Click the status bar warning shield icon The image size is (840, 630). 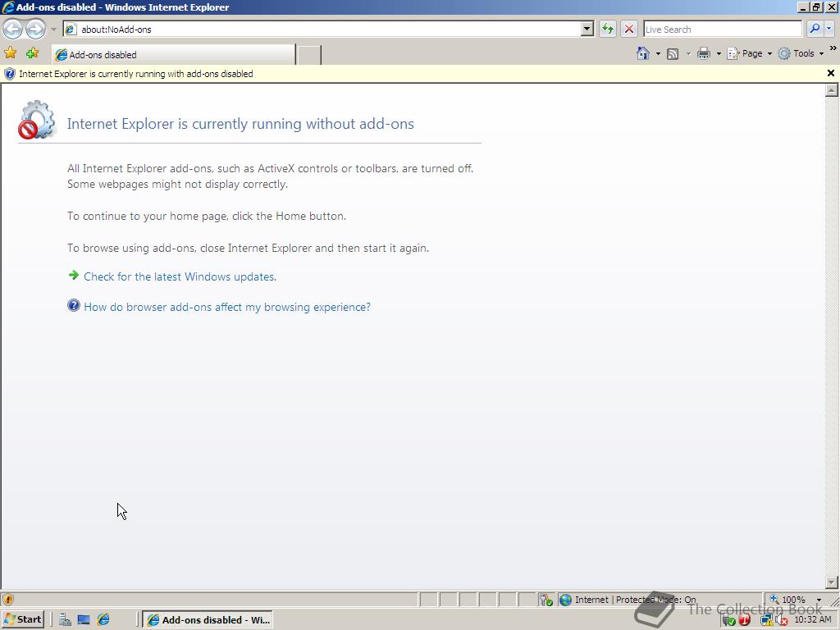click(8, 600)
